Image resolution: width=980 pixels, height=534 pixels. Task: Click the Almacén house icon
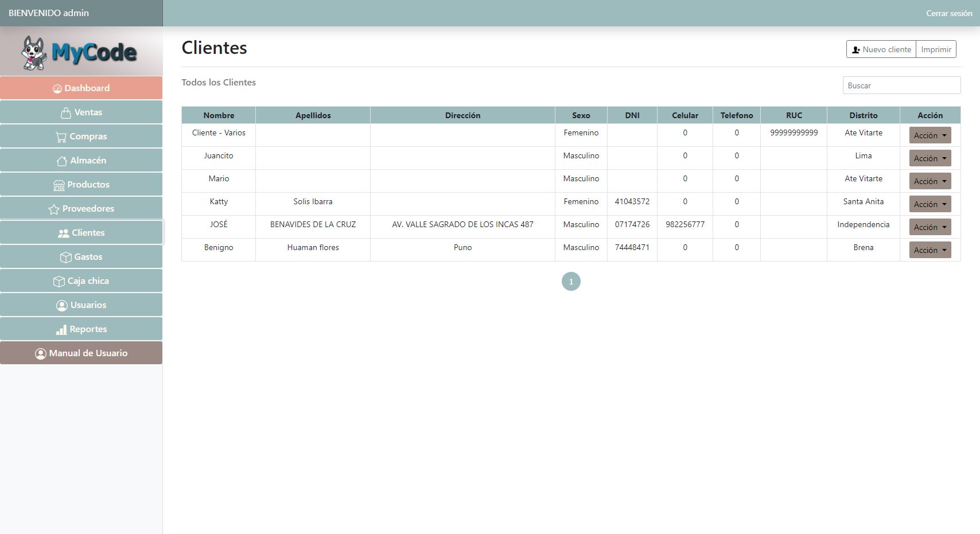click(x=62, y=161)
